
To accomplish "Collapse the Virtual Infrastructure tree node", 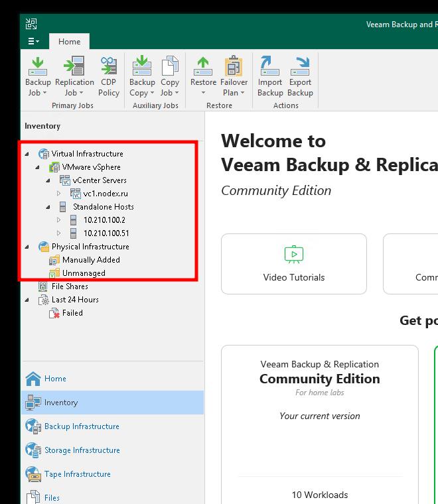I will 27,154.
